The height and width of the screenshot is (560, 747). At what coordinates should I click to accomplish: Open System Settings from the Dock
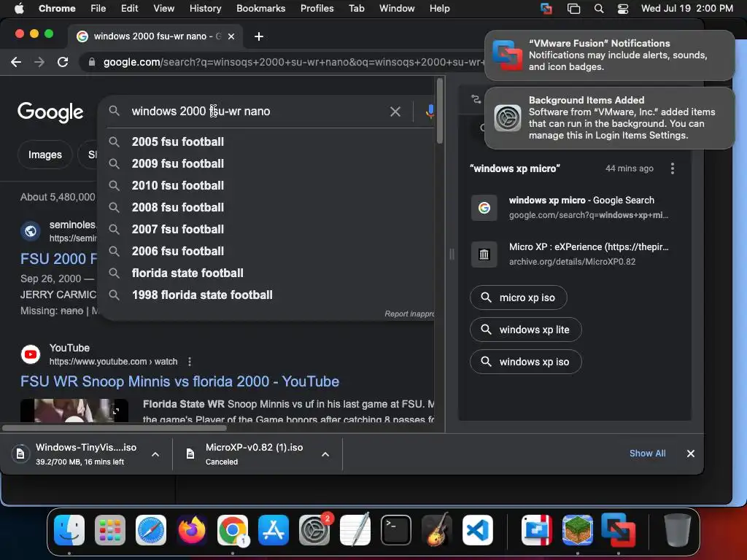[x=314, y=530]
